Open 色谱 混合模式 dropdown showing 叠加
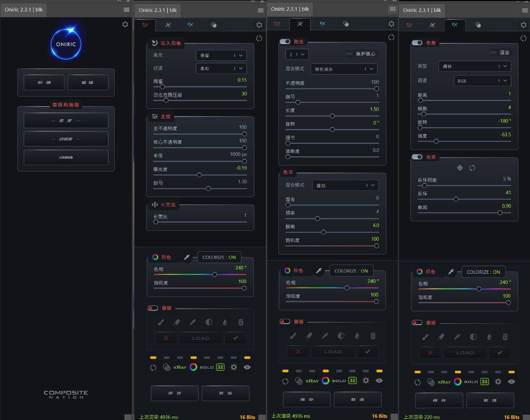The height and width of the screenshot is (420, 530). [345, 185]
